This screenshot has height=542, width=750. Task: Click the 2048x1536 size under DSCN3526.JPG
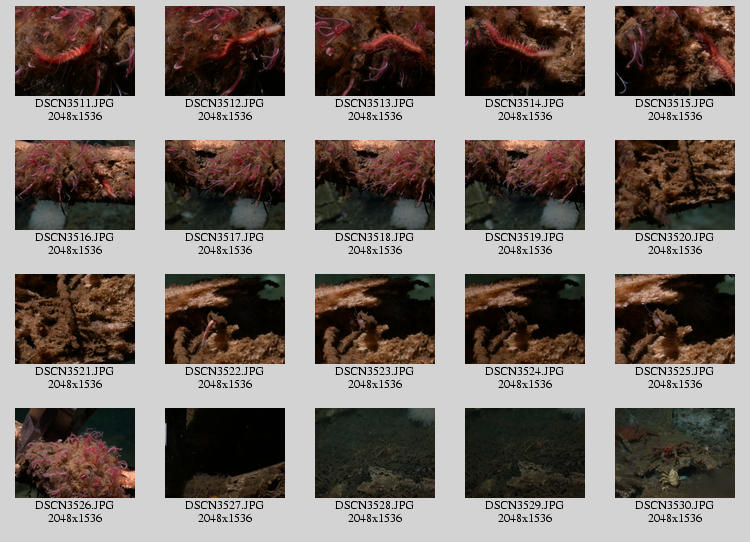coord(75,518)
